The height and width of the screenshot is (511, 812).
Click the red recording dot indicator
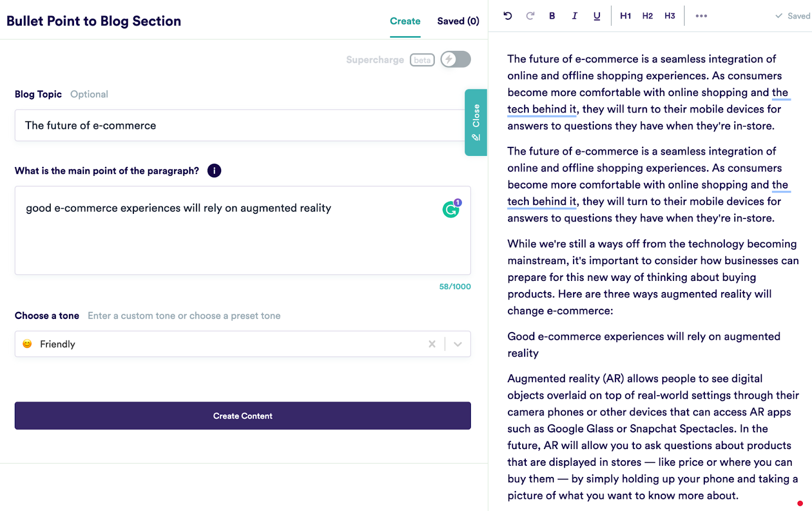800,503
